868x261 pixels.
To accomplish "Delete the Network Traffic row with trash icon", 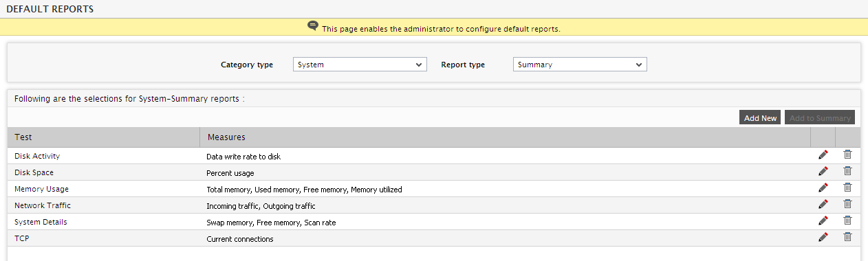I will coord(847,204).
